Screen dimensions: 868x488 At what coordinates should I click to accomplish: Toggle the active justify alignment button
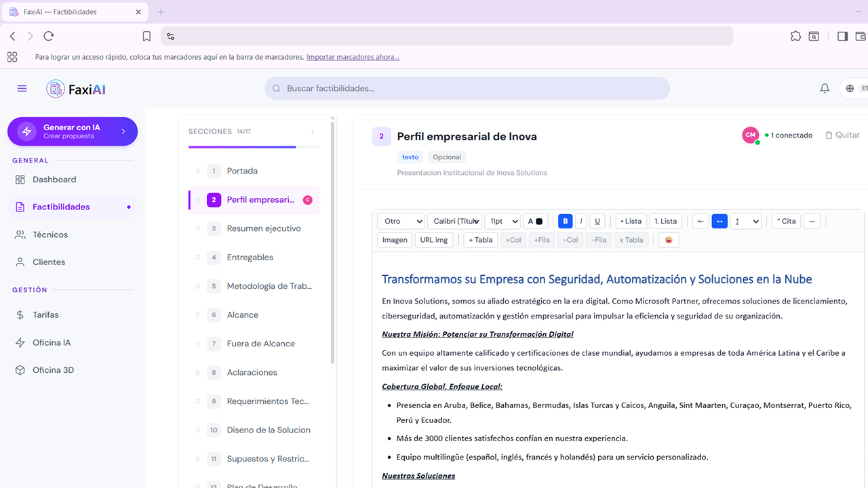tap(719, 221)
